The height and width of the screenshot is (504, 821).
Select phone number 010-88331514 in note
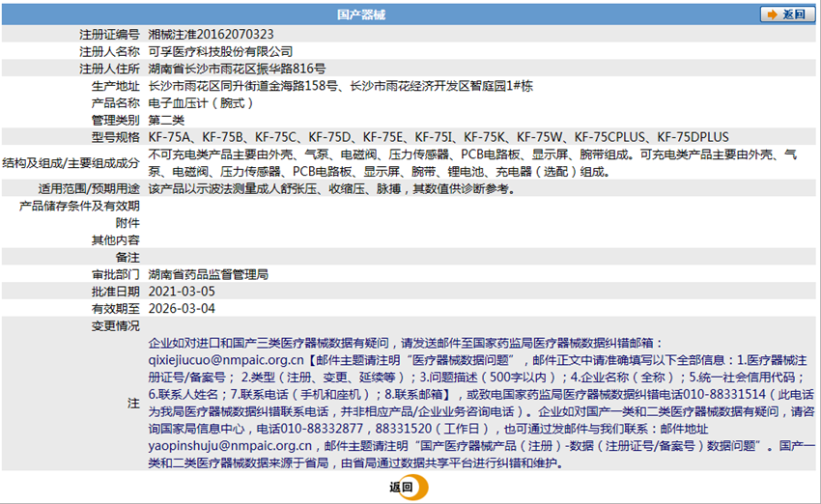tap(724, 394)
